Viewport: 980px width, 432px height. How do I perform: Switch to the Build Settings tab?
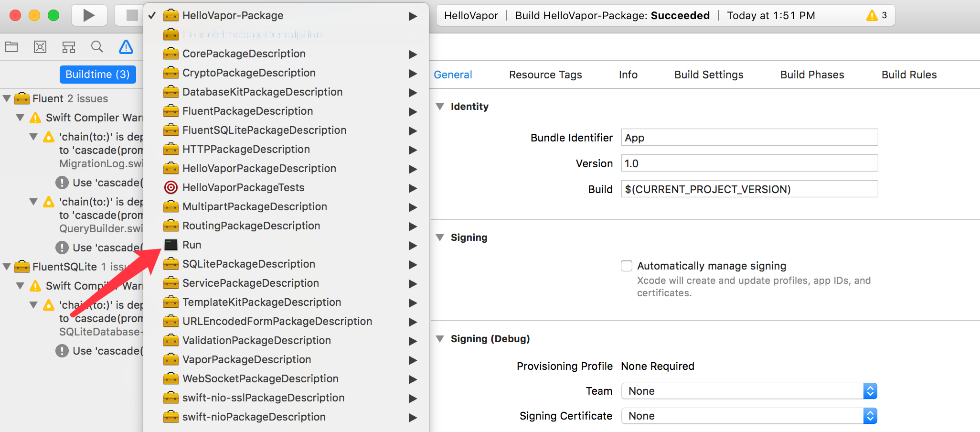click(709, 75)
